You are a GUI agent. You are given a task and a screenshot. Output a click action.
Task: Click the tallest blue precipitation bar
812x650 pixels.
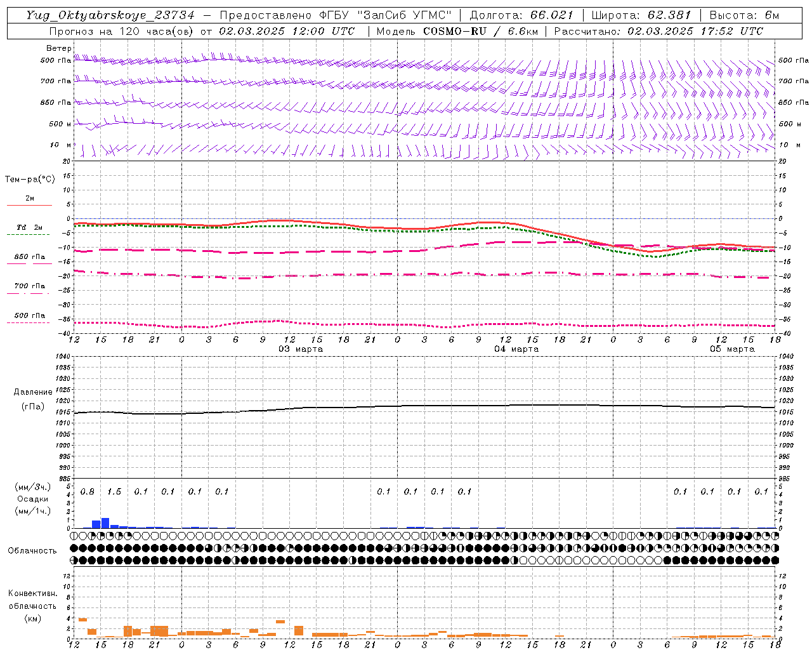105,523
